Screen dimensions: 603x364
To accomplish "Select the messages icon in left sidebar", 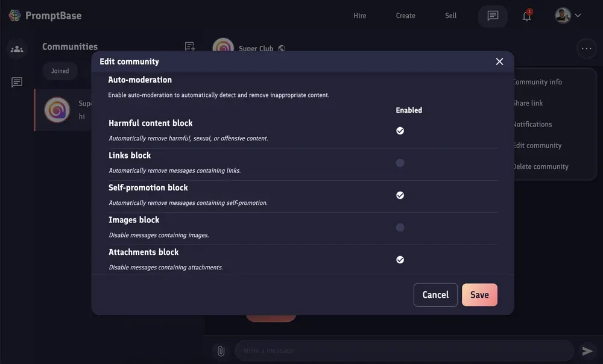I will (17, 83).
